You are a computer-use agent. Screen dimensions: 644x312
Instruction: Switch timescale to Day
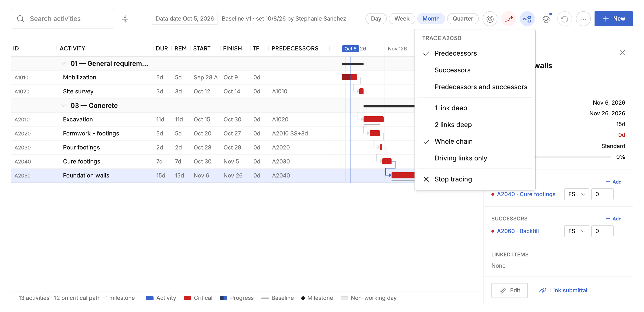[376, 19]
